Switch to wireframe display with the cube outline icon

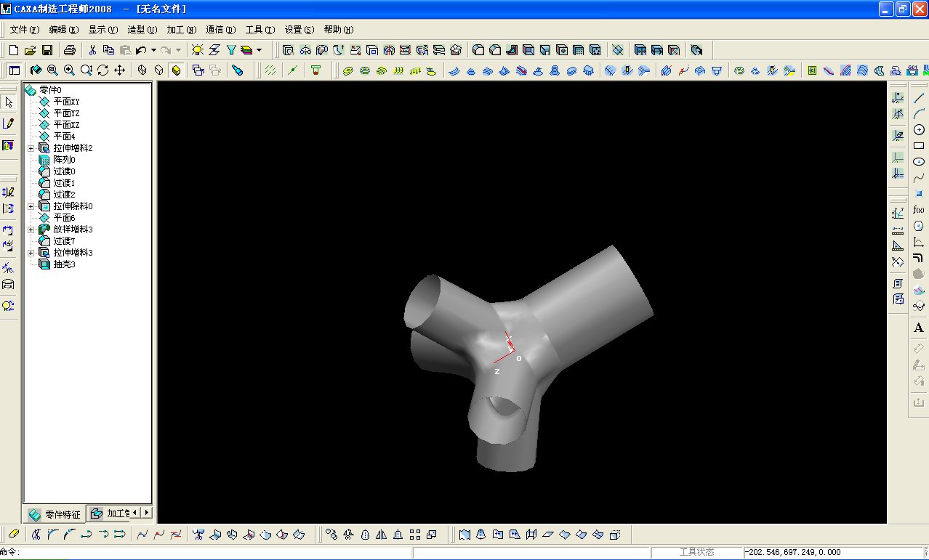coord(142,70)
